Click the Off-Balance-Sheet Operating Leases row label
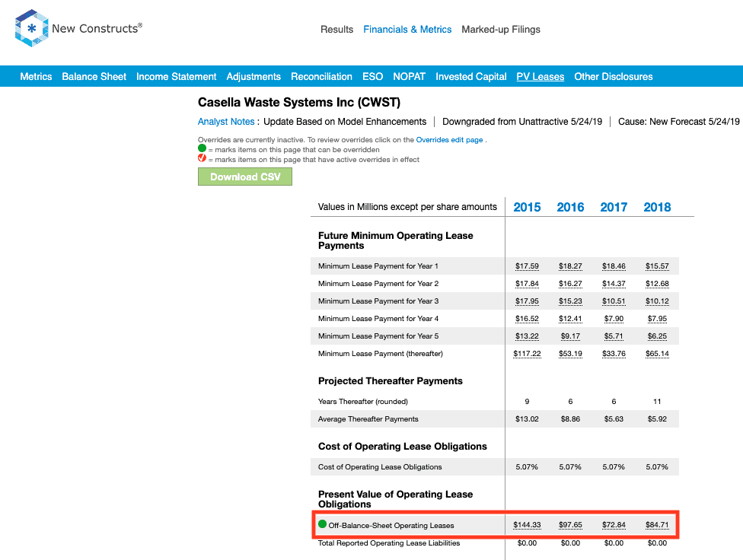The image size is (743, 560). (391, 526)
